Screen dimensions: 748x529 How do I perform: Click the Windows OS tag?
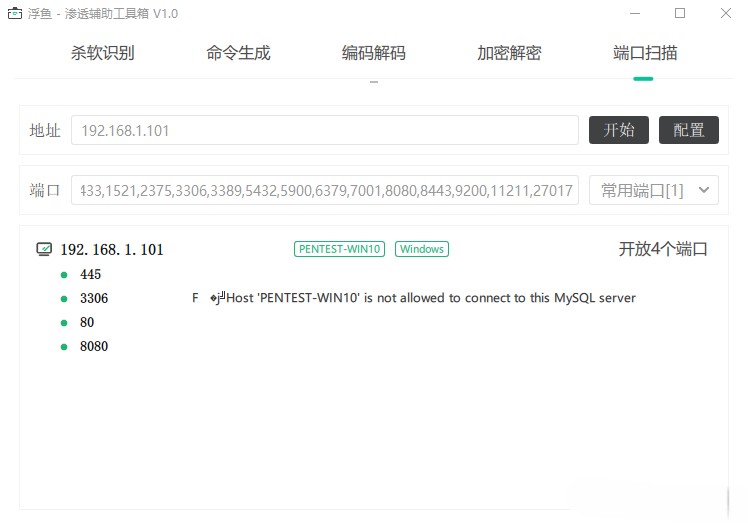click(x=422, y=249)
